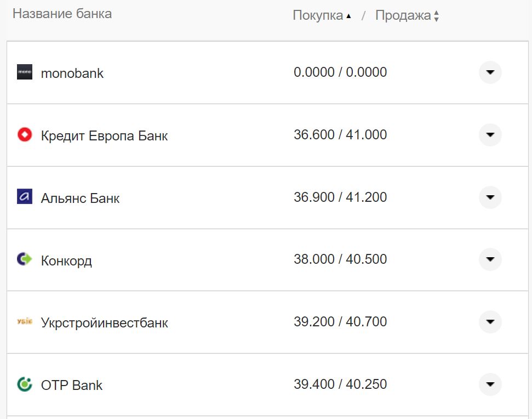Image resolution: width=532 pixels, height=419 pixels.
Task: Expand the Альянс Банк row
Action: pos(490,197)
